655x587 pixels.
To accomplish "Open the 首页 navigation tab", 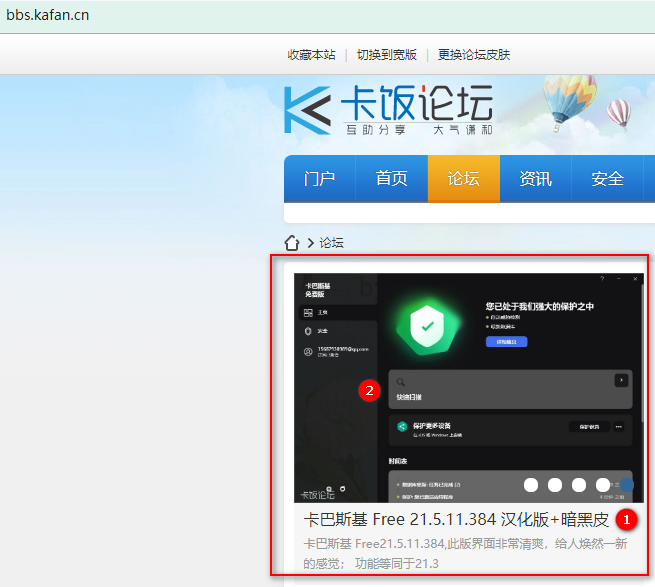I will 391,179.
